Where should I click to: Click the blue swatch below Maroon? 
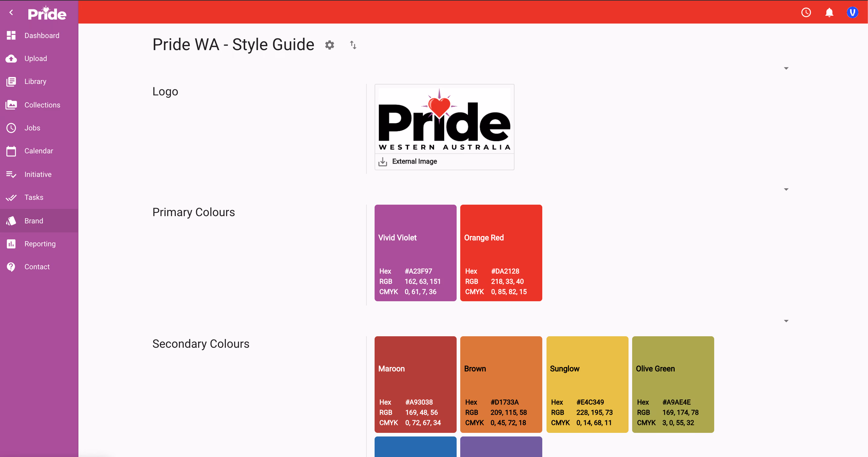(x=416, y=447)
